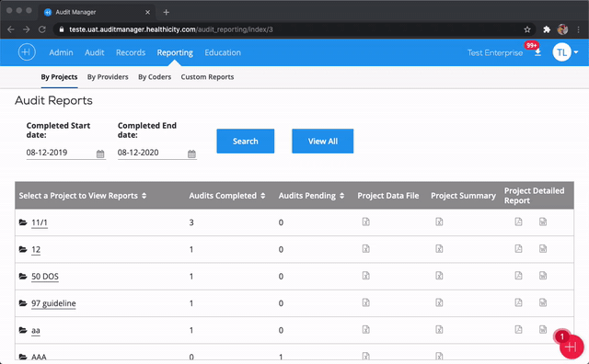This screenshot has width=589, height=364.
Task: Sort by Select a Project to View Reports column
Action: coord(144,196)
